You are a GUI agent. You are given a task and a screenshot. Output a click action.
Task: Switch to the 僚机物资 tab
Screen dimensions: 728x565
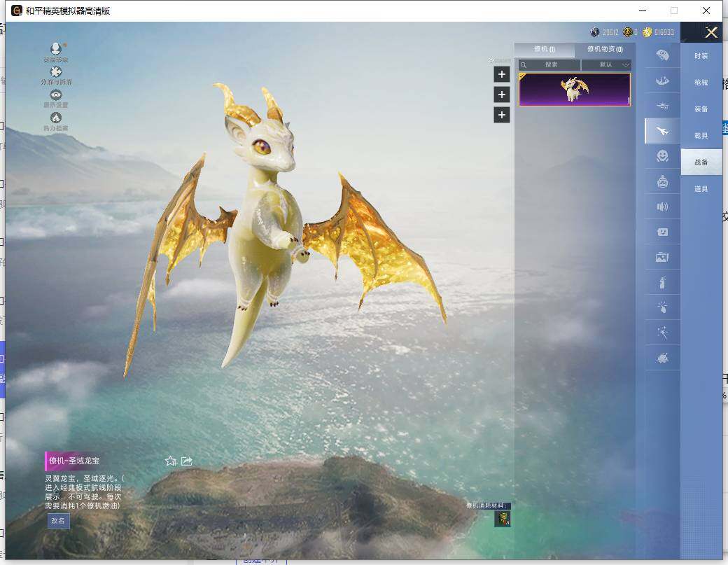(x=605, y=50)
